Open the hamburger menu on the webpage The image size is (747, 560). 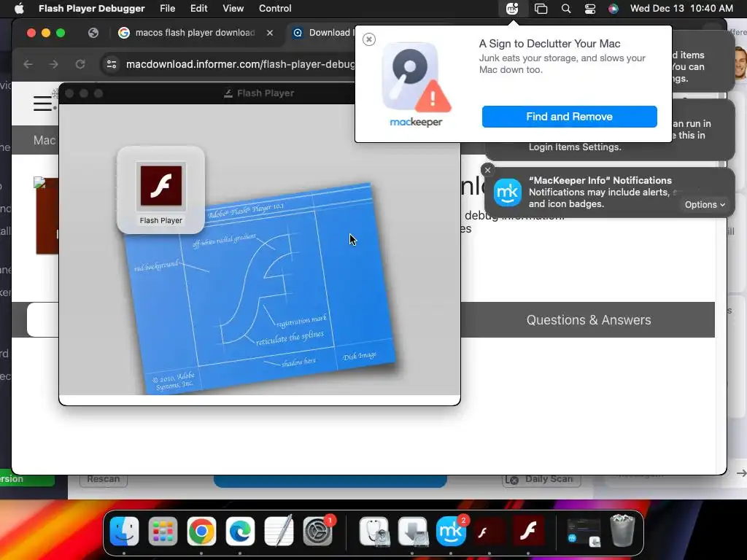42,103
